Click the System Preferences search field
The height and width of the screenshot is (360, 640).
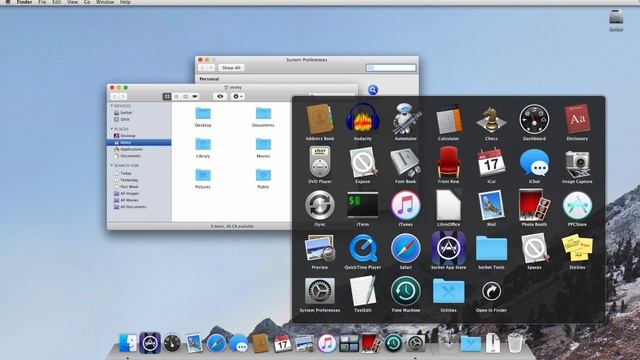pyautogui.click(x=391, y=68)
